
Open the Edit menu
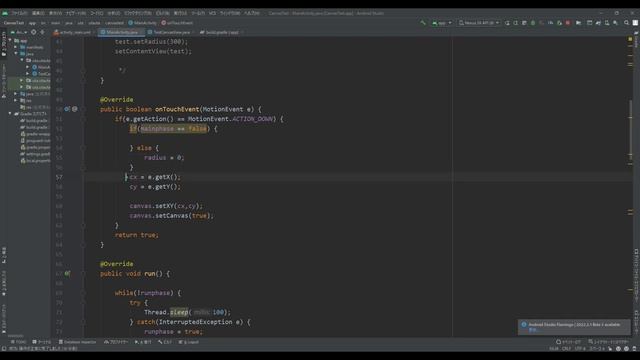pyautogui.click(x=38, y=13)
